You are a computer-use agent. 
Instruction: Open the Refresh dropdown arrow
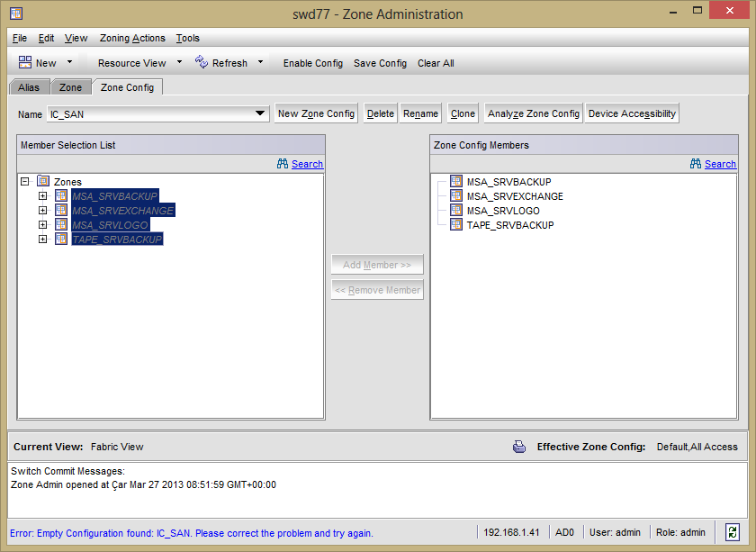(260, 62)
